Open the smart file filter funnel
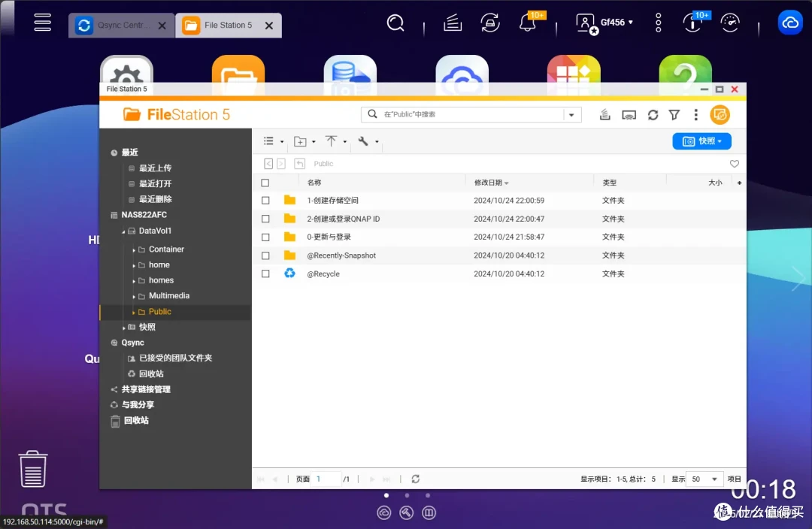Image resolution: width=812 pixels, height=529 pixels. coord(674,115)
